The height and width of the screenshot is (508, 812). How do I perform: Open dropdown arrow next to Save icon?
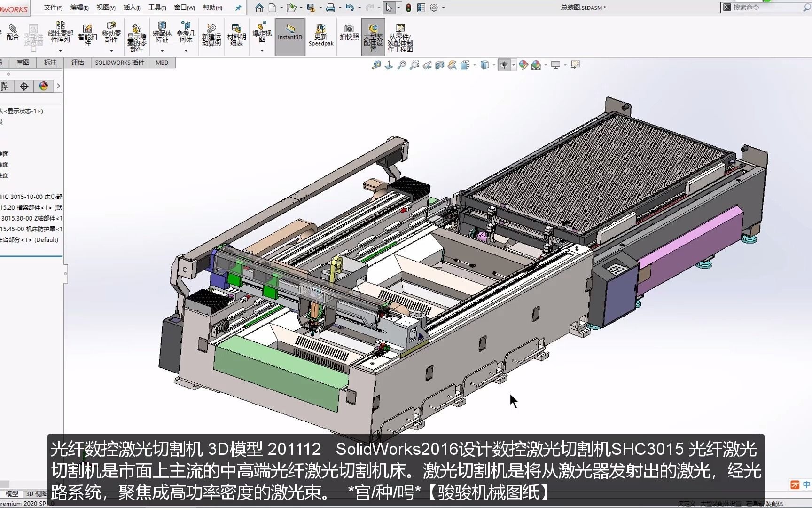click(320, 8)
